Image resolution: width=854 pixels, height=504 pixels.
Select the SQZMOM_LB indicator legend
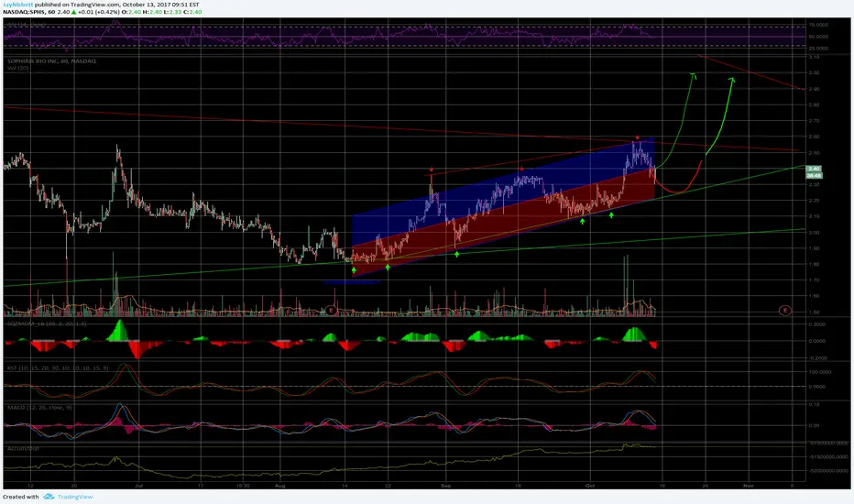[x=47, y=323]
